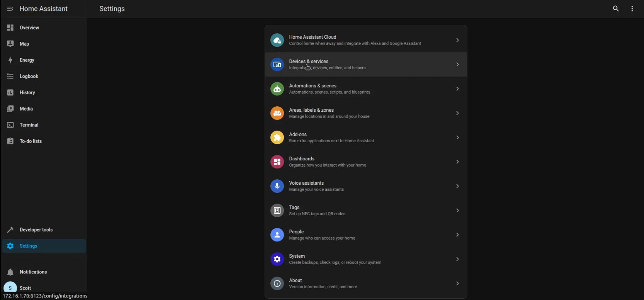Click 'Set up NFC tags and QR codes' text

pos(317,214)
